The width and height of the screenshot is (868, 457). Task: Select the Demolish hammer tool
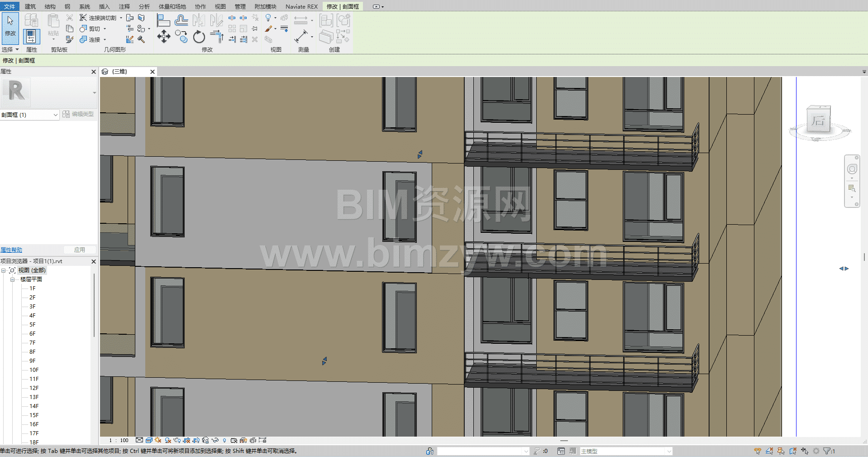[x=141, y=39]
